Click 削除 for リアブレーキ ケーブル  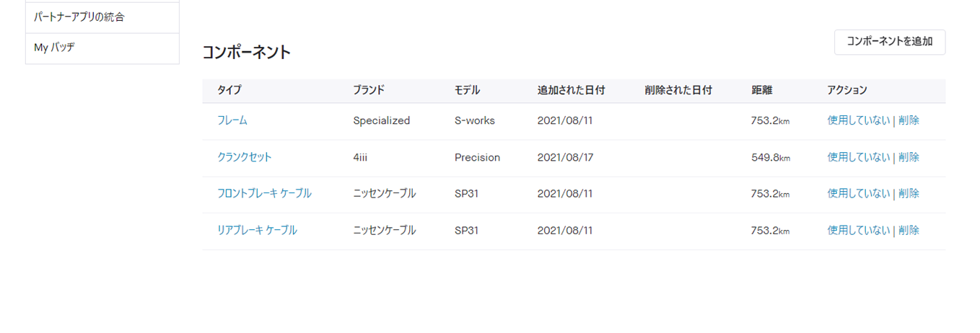coord(909,230)
